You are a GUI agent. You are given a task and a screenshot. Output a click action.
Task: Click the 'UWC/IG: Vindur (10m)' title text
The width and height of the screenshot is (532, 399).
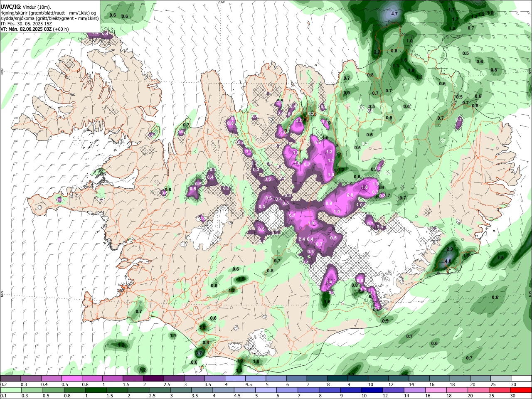26,7
